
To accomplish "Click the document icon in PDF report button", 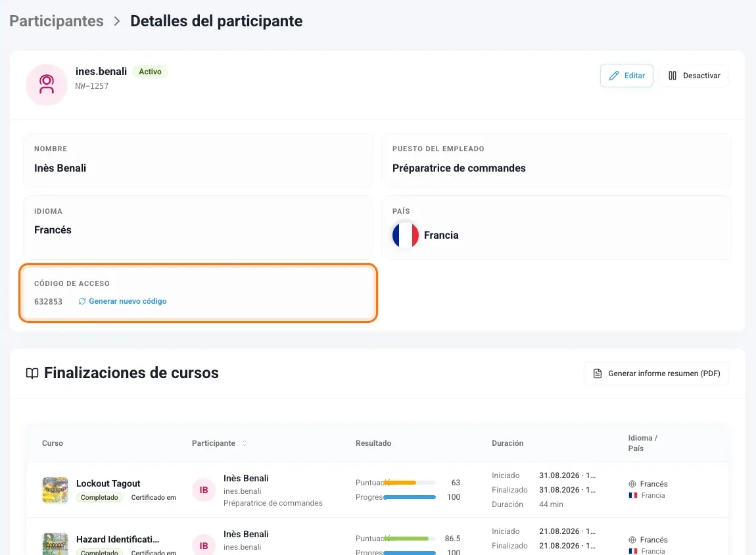I will click(598, 374).
